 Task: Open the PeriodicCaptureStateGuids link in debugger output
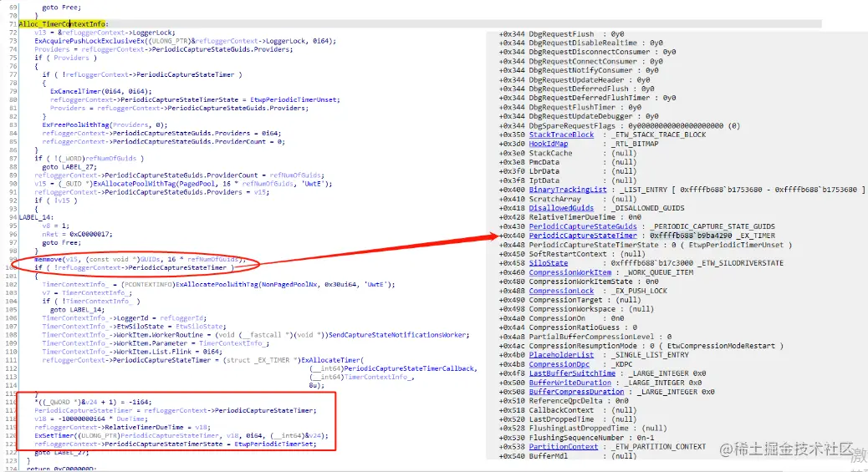click(x=583, y=226)
